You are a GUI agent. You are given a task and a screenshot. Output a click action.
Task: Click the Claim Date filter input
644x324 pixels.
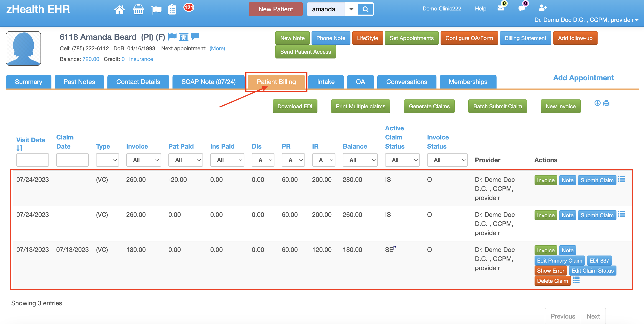[72, 160]
